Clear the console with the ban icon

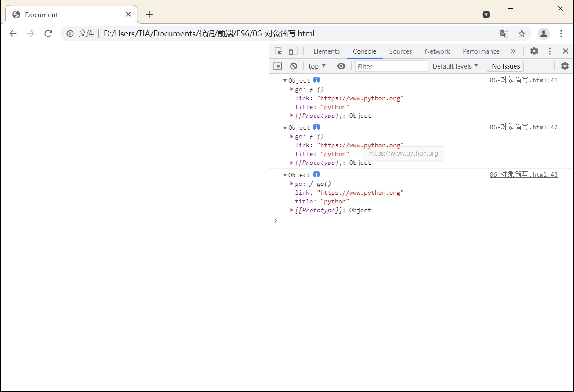pyautogui.click(x=294, y=66)
